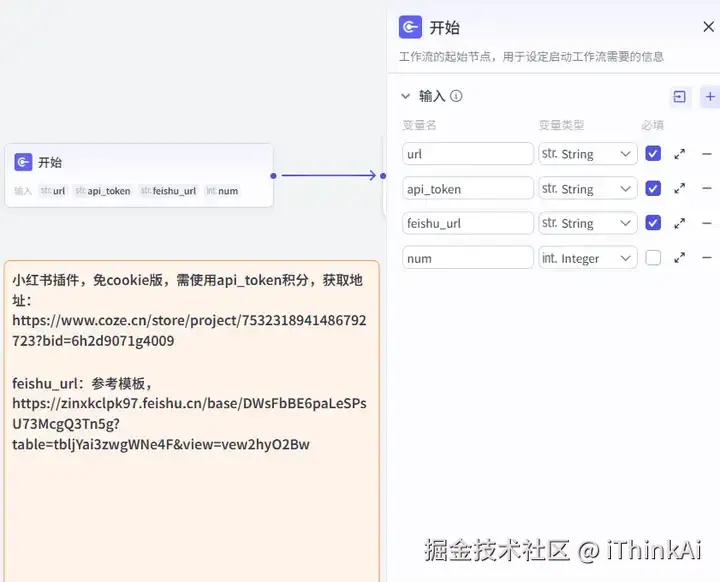Click the 小红书插件 note text line
This screenshot has width=720, height=582.
coord(187,290)
